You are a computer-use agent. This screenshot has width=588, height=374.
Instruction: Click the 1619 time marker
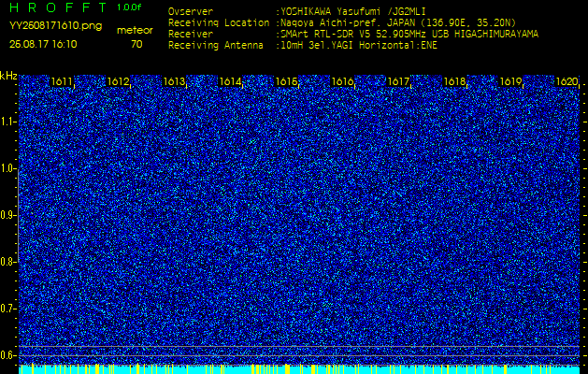coord(510,81)
